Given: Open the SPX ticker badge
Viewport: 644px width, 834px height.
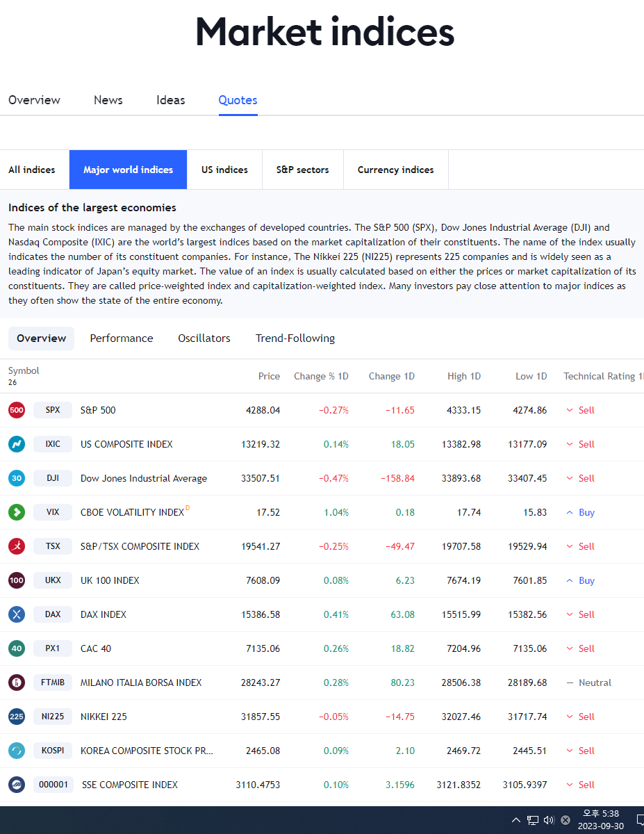Looking at the screenshot, I should pos(53,410).
